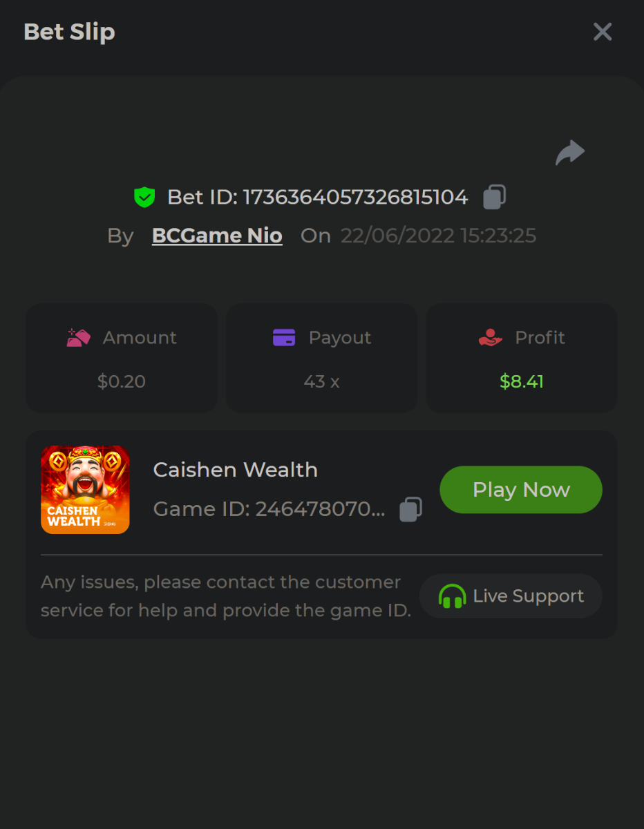Click the Bet ID number text
The width and height of the screenshot is (644, 829).
355,198
